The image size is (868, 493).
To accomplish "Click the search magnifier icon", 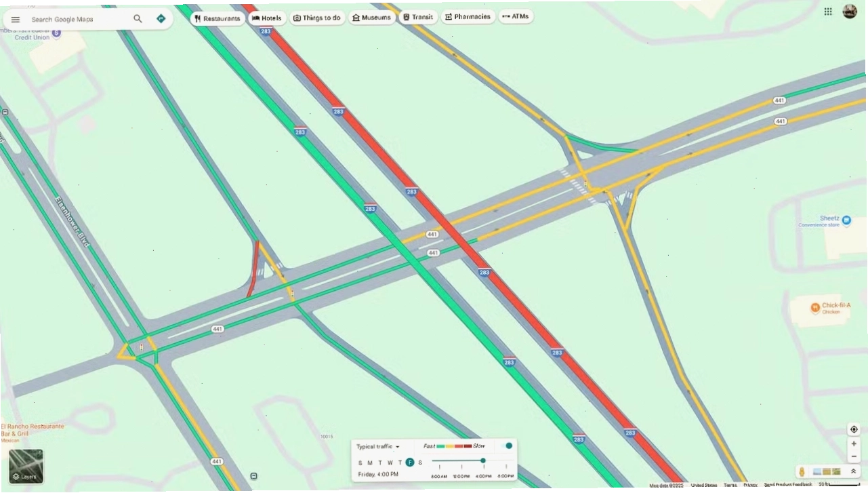I will coord(138,19).
